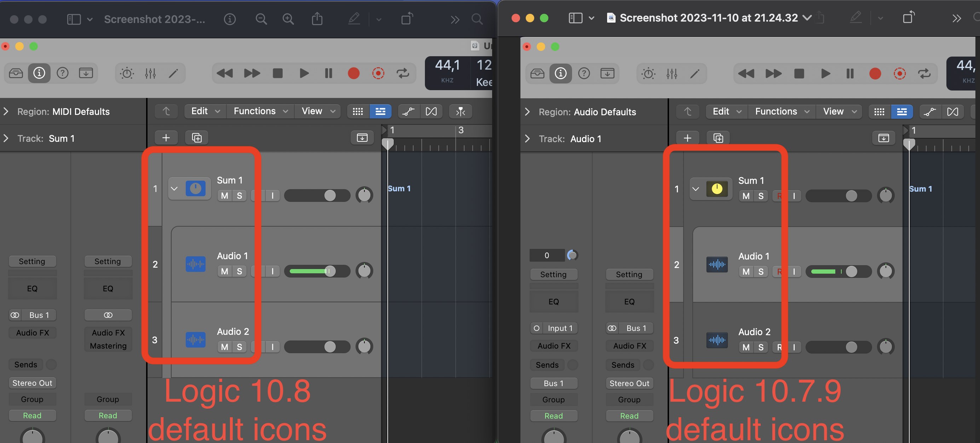Mute Sum 1 track in left Logic window

(224, 196)
